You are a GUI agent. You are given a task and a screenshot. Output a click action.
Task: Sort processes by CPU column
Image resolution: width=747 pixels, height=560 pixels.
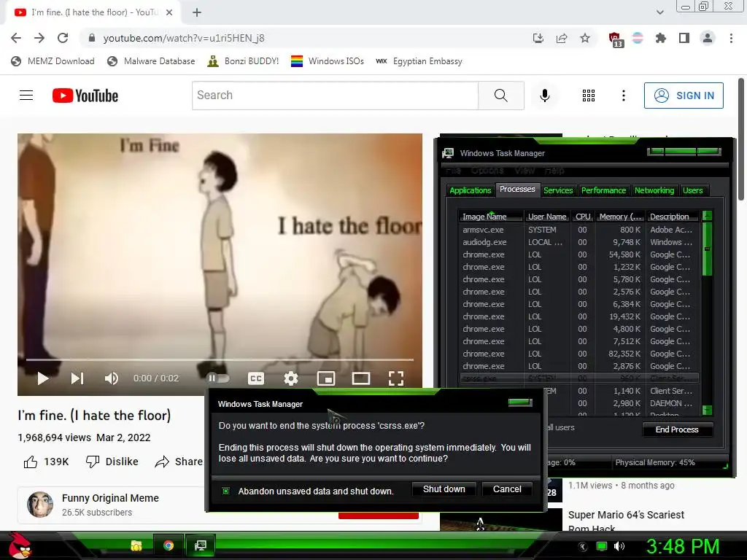pos(583,217)
